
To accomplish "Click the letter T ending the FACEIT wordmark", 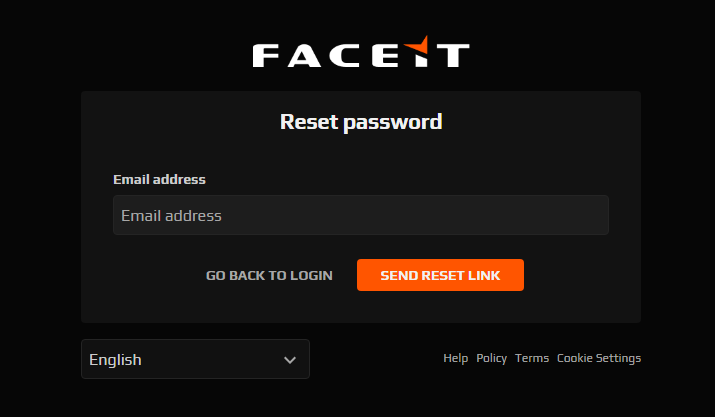I will [x=453, y=56].
